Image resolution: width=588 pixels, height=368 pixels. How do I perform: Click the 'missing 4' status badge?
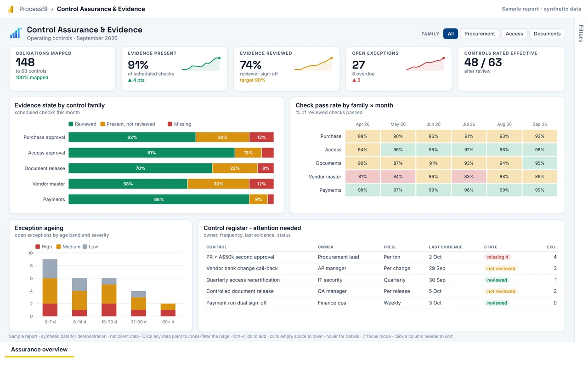(498, 257)
